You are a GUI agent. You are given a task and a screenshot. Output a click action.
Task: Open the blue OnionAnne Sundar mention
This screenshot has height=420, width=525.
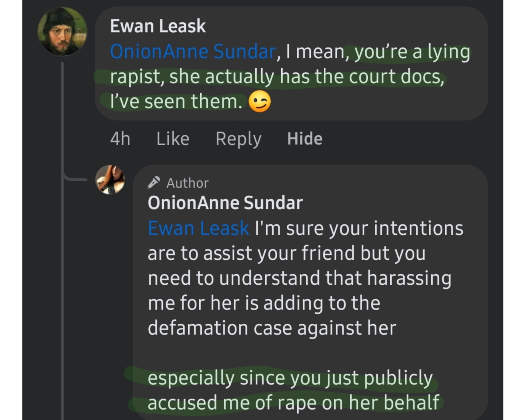pyautogui.click(x=193, y=52)
